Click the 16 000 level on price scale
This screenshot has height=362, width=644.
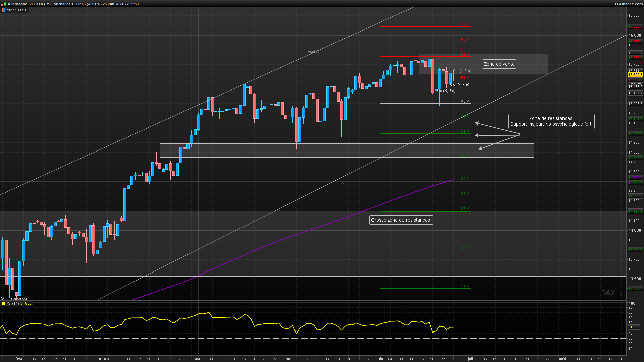[634, 35]
